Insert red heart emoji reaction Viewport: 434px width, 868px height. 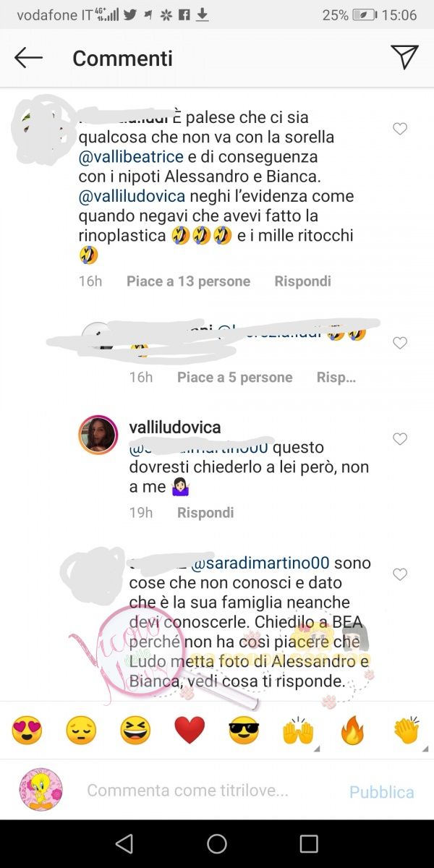[190, 731]
